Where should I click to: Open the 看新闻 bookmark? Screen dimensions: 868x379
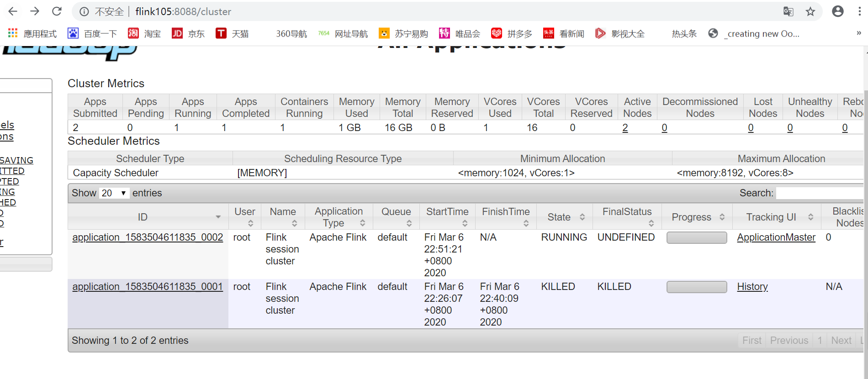click(x=564, y=33)
